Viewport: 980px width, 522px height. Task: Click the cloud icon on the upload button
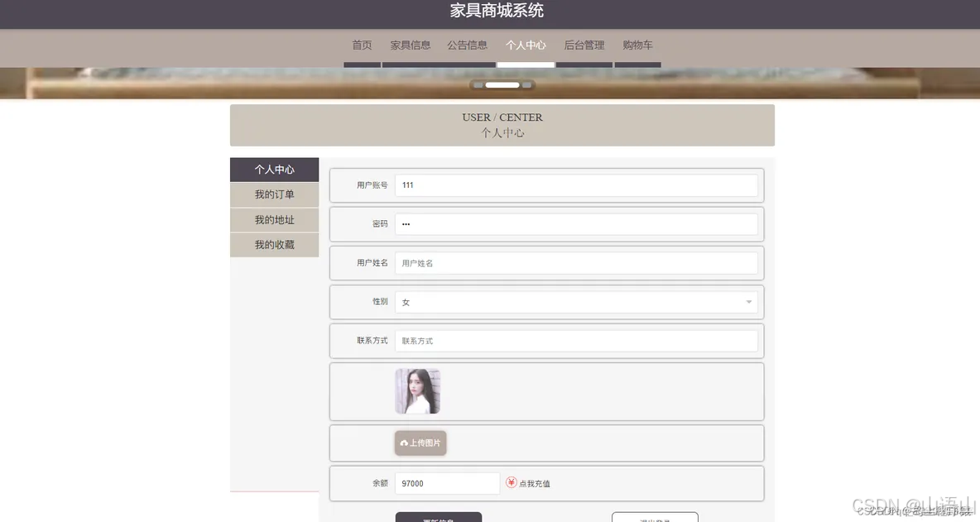(x=405, y=443)
